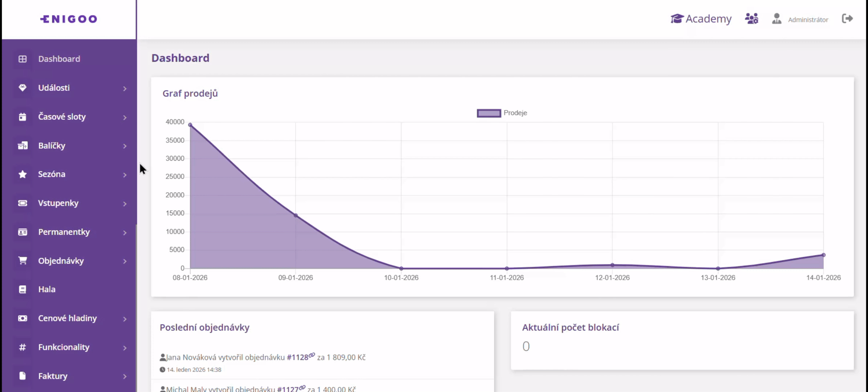Open the Hala menu item

coord(47,289)
